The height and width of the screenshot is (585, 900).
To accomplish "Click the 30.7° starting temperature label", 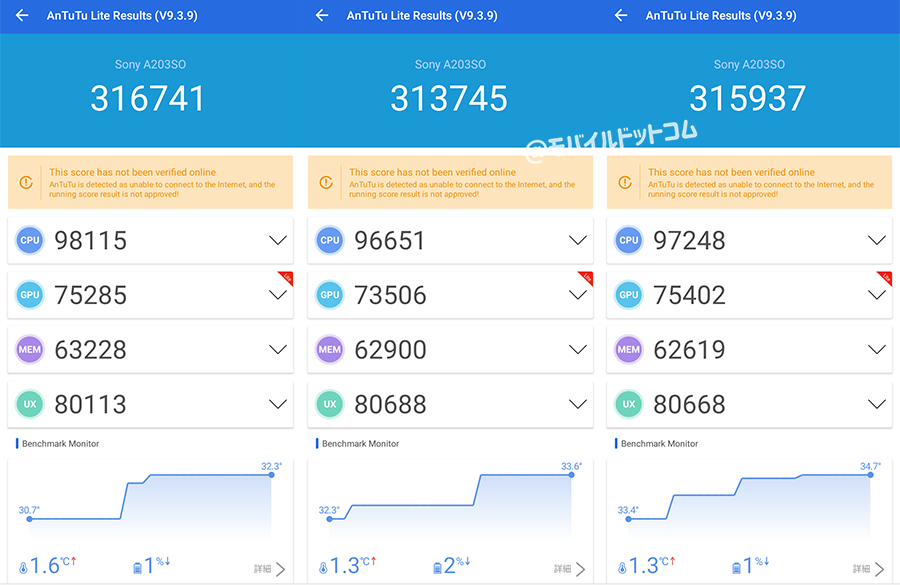I will tap(29, 510).
